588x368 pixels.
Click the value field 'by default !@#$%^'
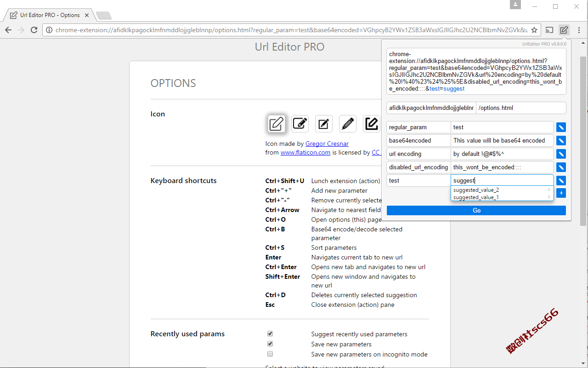pyautogui.click(x=502, y=154)
